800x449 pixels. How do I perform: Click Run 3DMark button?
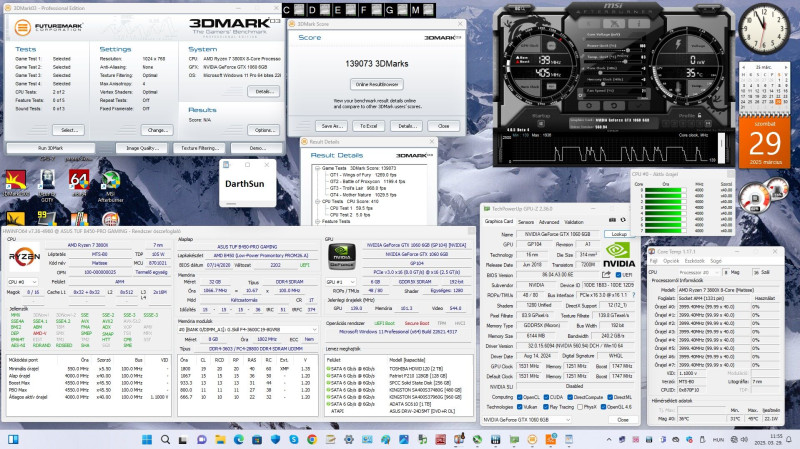(x=51, y=148)
